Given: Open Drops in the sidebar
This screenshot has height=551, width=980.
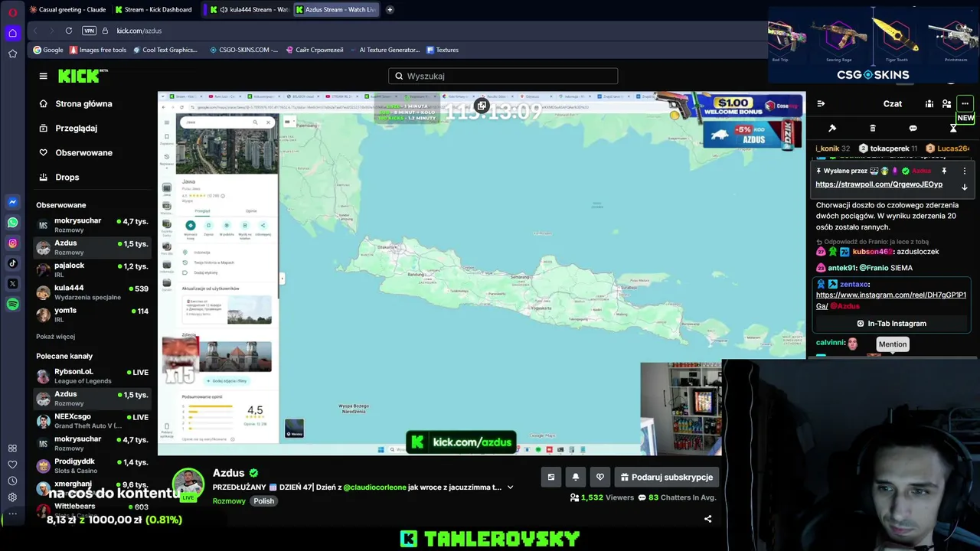Looking at the screenshot, I should pos(59,177).
